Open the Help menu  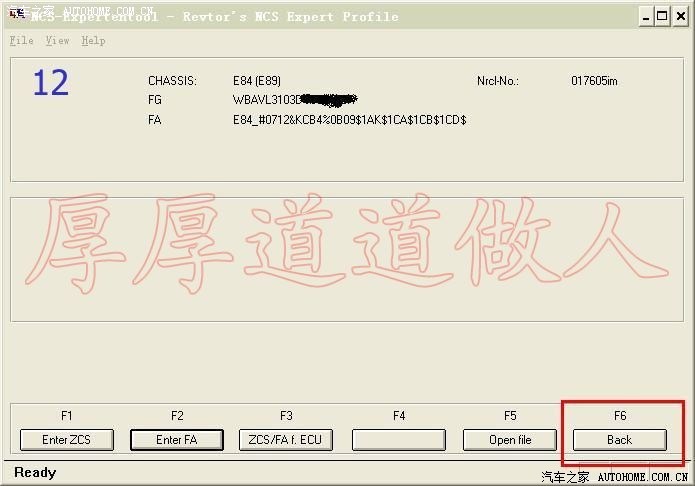tap(93, 41)
